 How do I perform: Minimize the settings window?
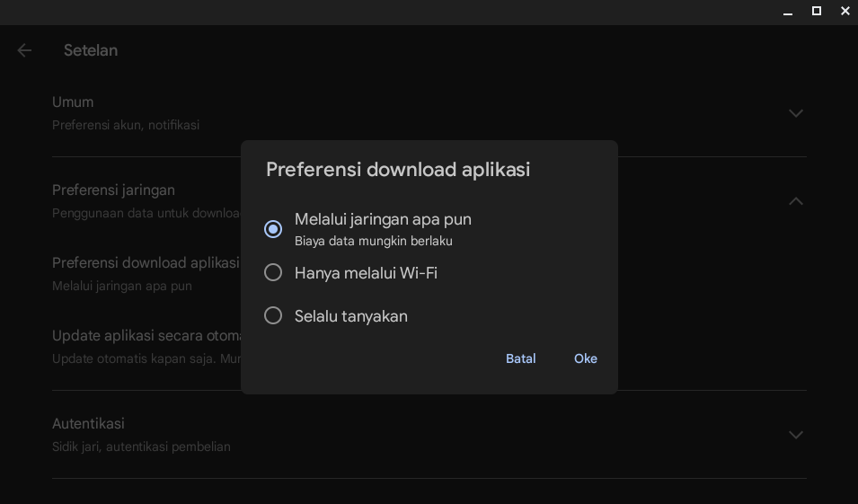(x=788, y=12)
